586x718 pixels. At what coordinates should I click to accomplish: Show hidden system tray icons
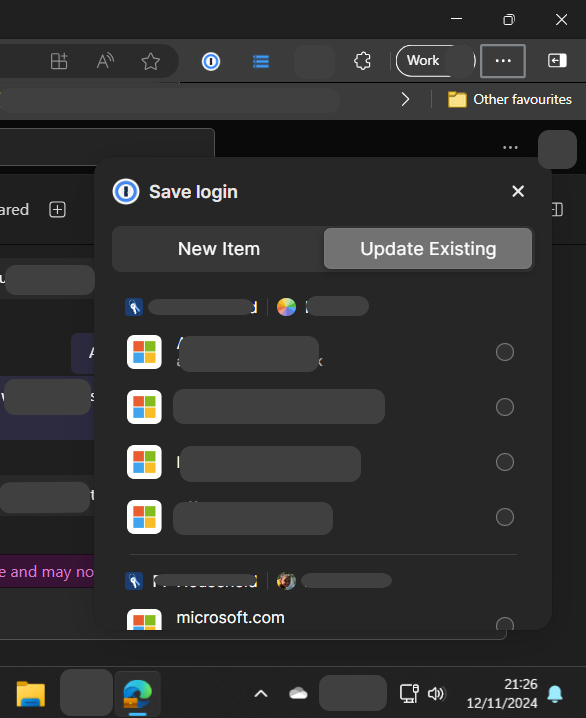(261, 694)
